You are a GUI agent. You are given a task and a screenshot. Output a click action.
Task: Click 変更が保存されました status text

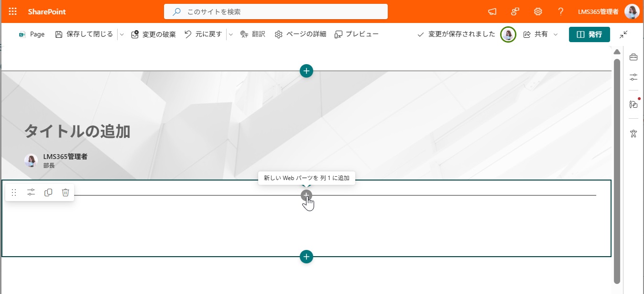pos(461,34)
